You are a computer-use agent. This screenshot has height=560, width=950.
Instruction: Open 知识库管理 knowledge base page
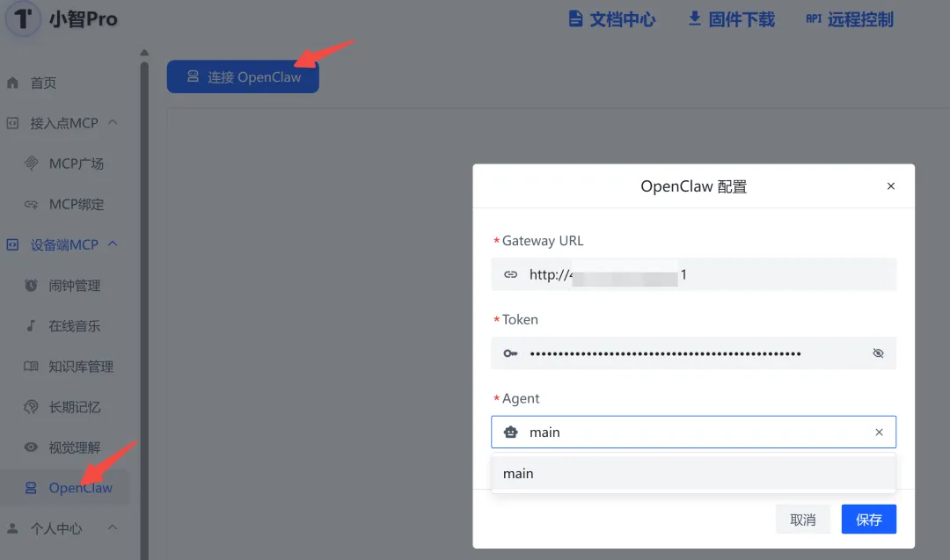pyautogui.click(x=81, y=367)
